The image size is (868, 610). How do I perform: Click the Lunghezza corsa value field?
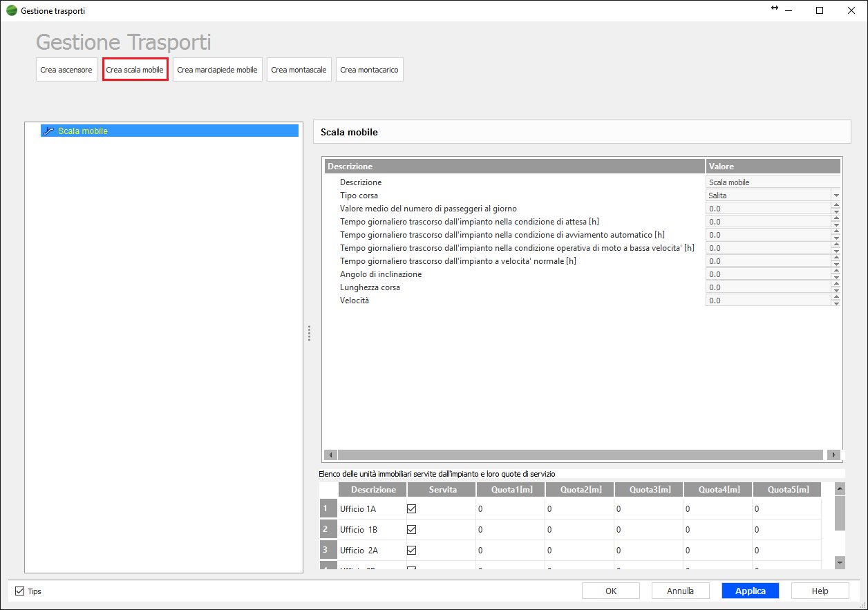[x=767, y=287]
